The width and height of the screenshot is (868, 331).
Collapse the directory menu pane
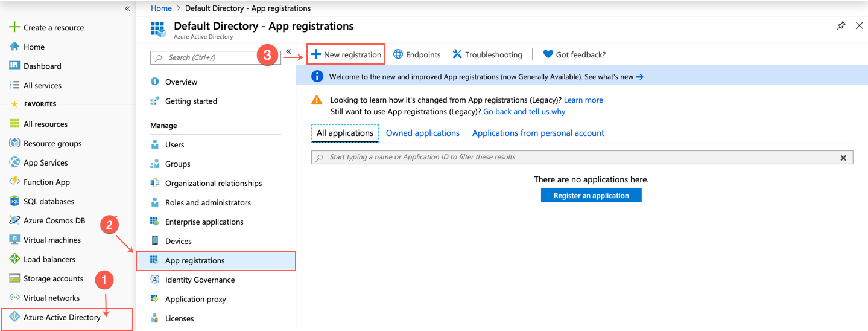pyautogui.click(x=288, y=51)
